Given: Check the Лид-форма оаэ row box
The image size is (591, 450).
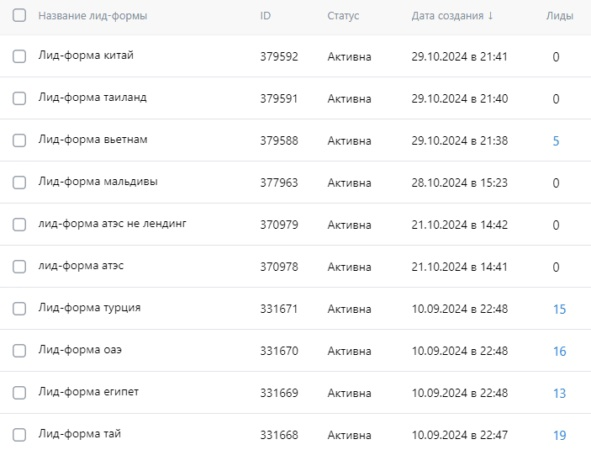Looking at the screenshot, I should coord(19,351).
